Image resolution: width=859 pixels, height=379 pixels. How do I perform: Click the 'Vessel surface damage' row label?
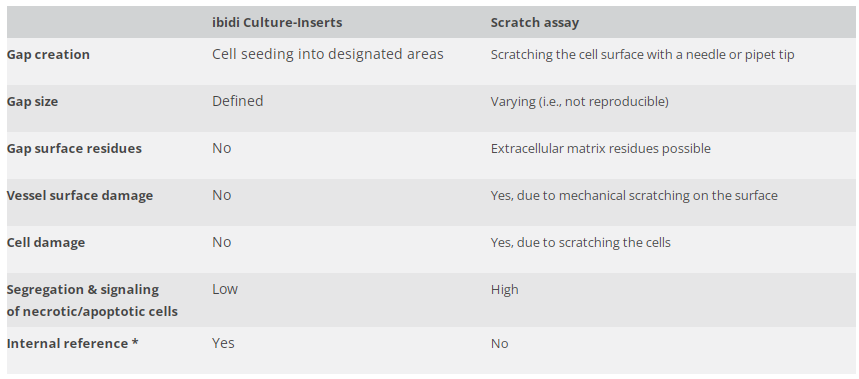80,196
